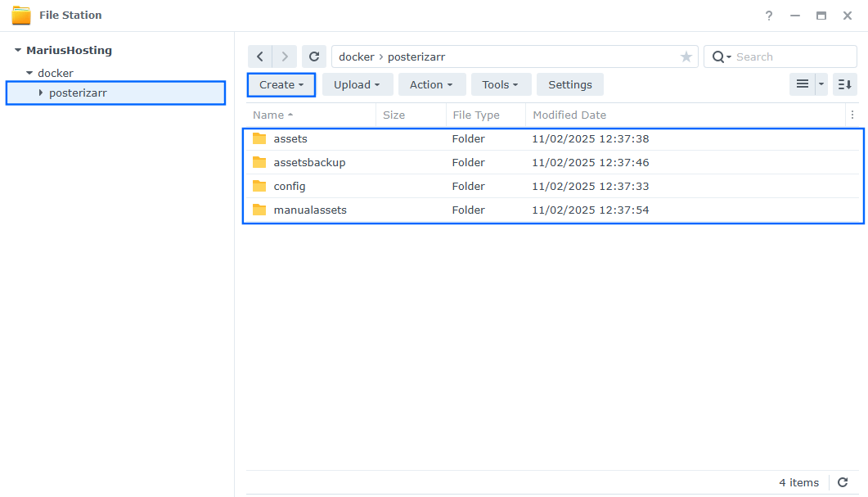Screen dimensions: 868x497
Task: Star the posterizarr path as a favorite
Action: [x=686, y=56]
